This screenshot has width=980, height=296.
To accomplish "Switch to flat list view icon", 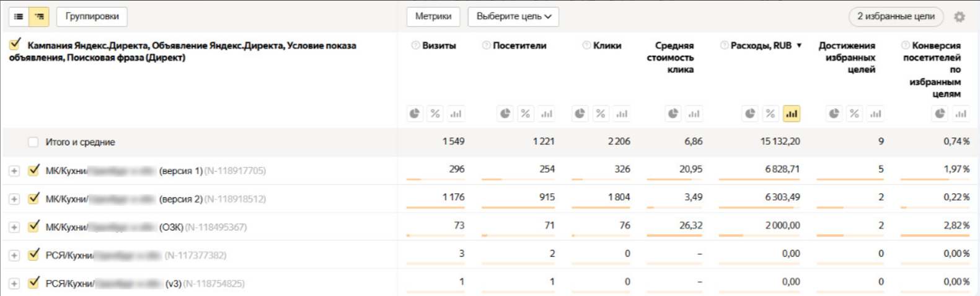I will (19, 17).
